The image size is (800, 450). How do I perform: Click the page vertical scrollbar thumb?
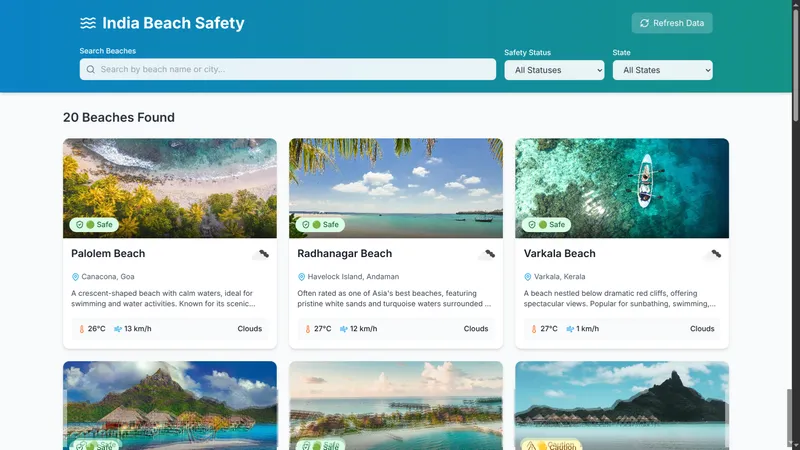click(795, 61)
